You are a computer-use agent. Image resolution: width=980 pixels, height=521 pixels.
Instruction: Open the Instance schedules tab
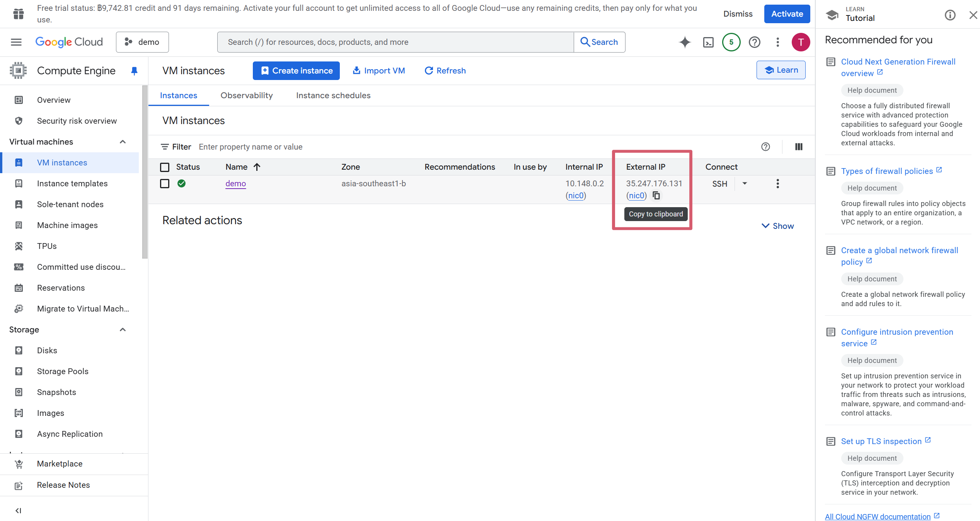click(x=333, y=95)
